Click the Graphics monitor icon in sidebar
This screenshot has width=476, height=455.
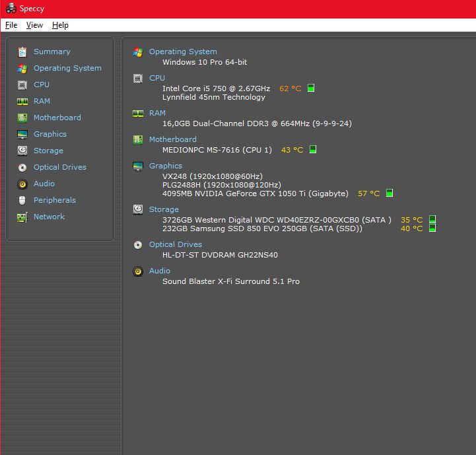click(22, 134)
